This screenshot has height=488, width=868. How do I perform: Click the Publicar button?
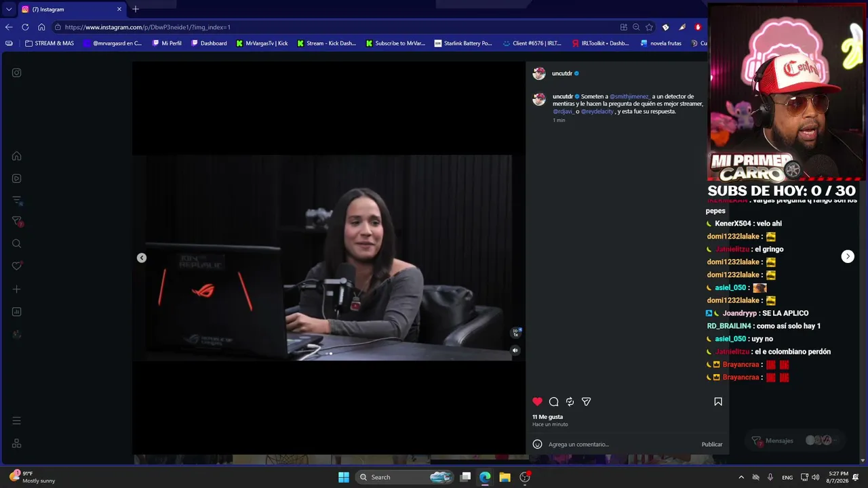point(712,445)
